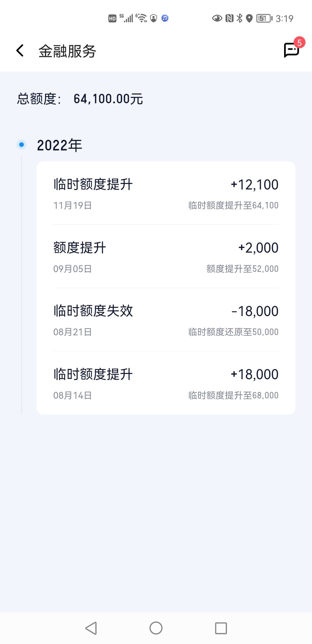
Task: Tap the Android home circle button
Action: [156, 628]
